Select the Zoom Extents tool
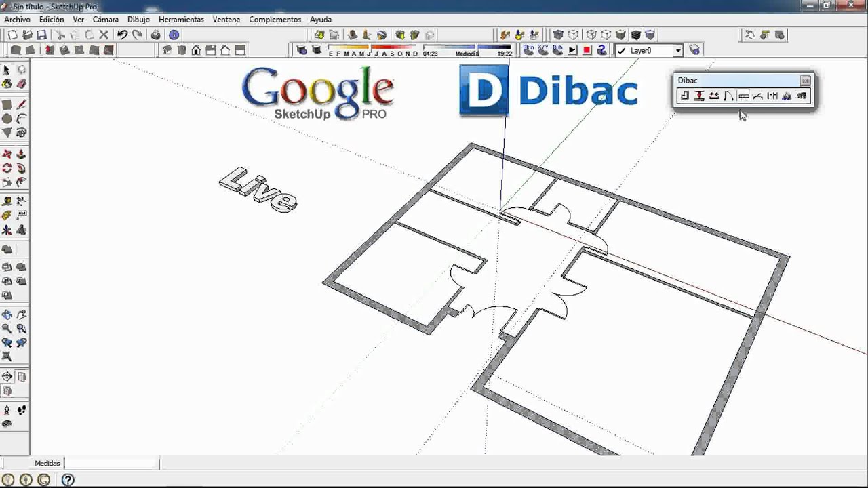The width and height of the screenshot is (868, 488). (x=6, y=355)
